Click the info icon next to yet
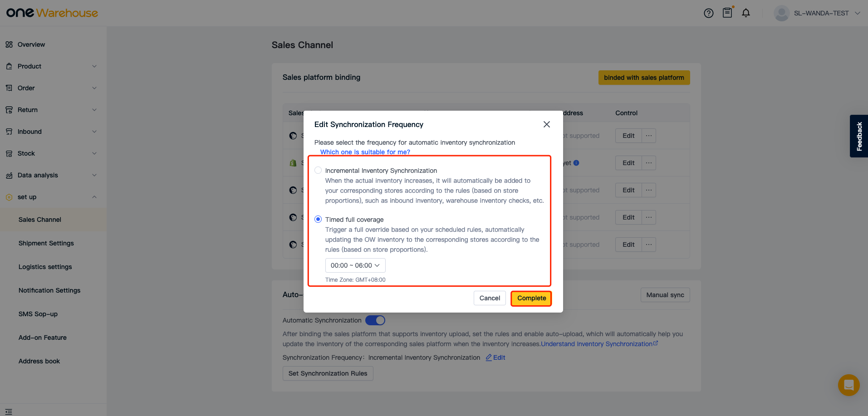This screenshot has height=416, width=868. pos(576,163)
